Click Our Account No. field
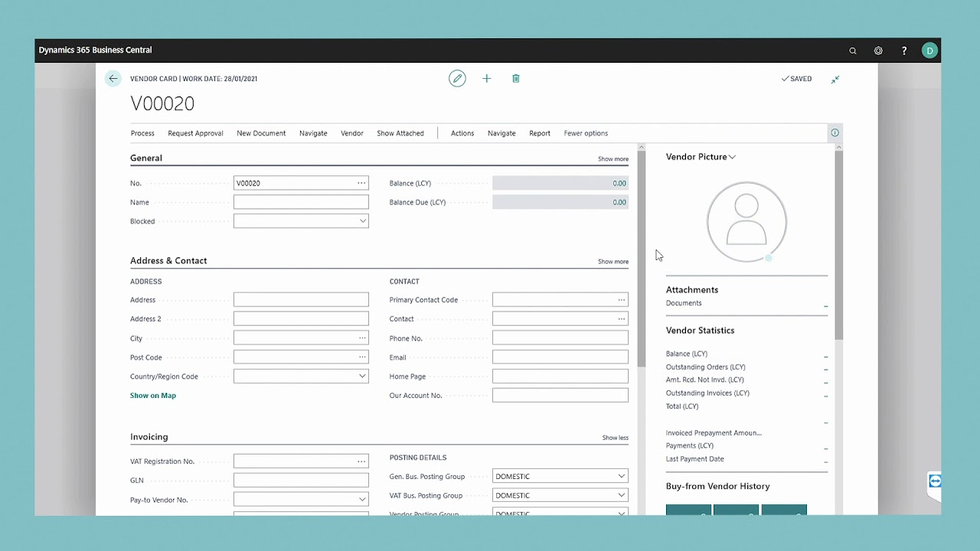 click(560, 395)
